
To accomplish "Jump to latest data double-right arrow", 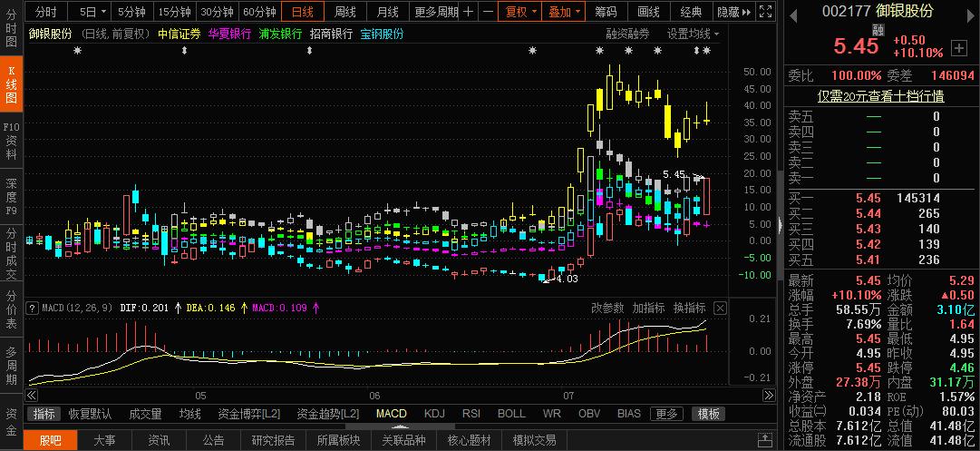I will click(770, 396).
